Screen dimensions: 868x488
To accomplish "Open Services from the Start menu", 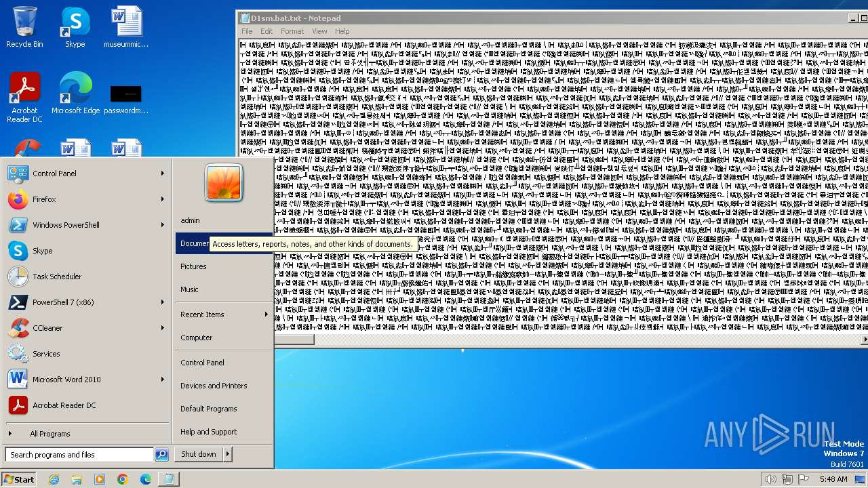I will [x=86, y=354].
